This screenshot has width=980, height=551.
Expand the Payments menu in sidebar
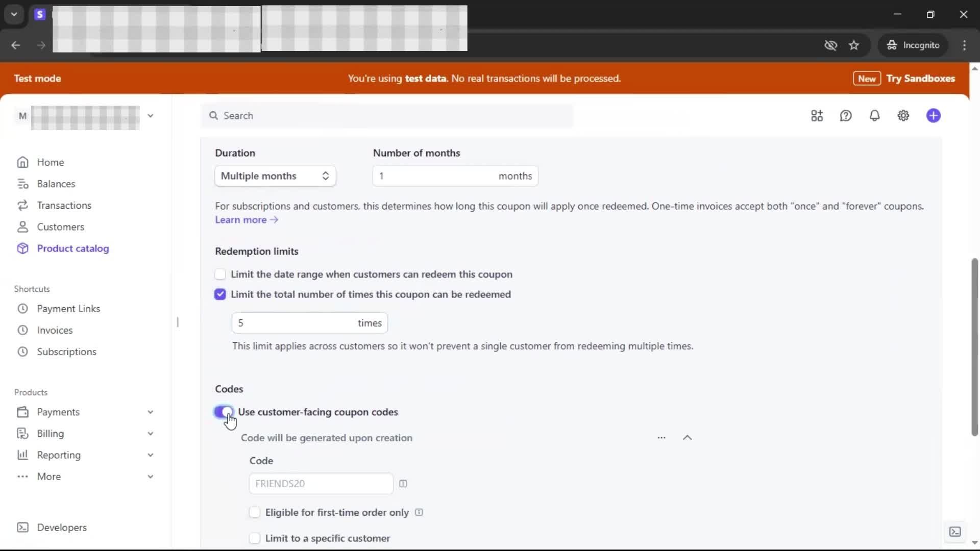[150, 412]
